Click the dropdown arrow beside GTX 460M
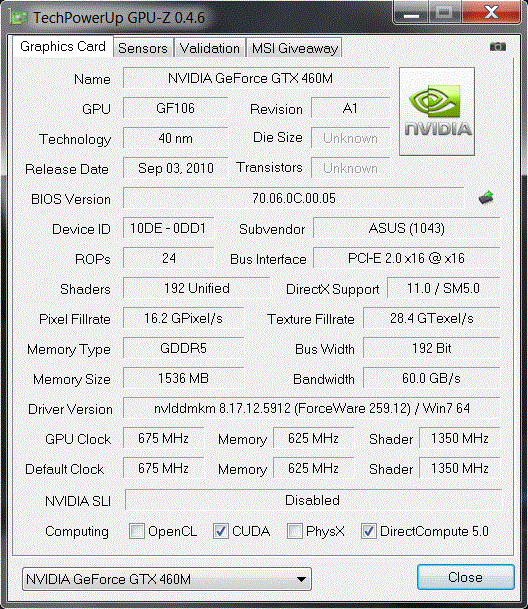Viewport: 528px width, 609px height. [x=301, y=579]
